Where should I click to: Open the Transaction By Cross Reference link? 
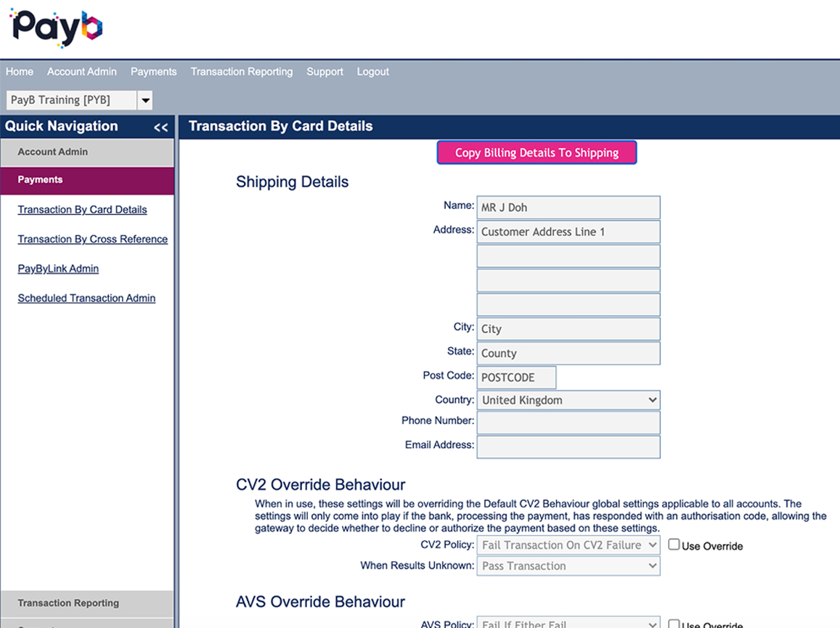93,239
